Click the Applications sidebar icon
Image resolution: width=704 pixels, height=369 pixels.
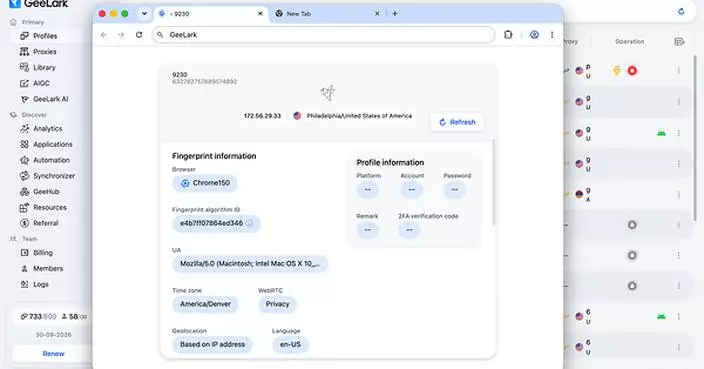[x=24, y=144]
